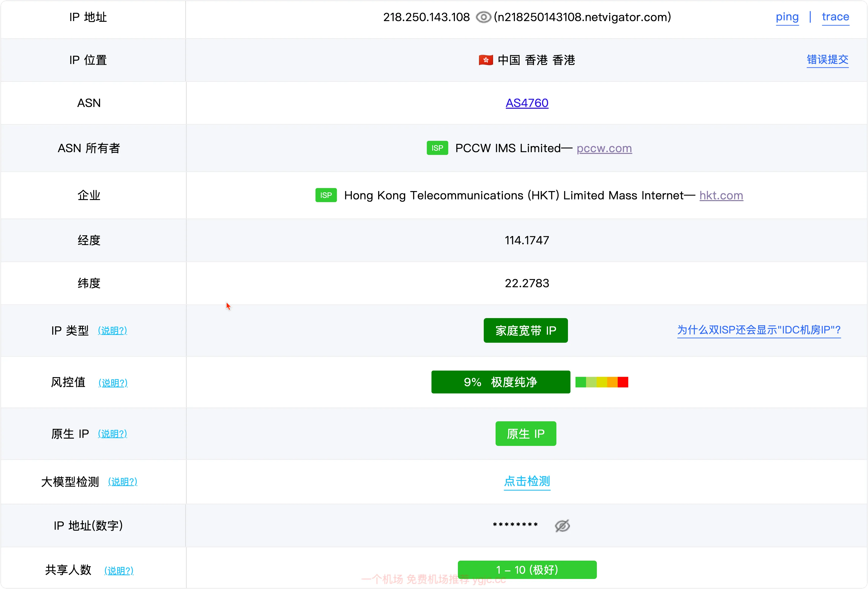Click the ISP badge next to PCCW IMS Limited
This screenshot has height=589, width=868.
coord(437,148)
